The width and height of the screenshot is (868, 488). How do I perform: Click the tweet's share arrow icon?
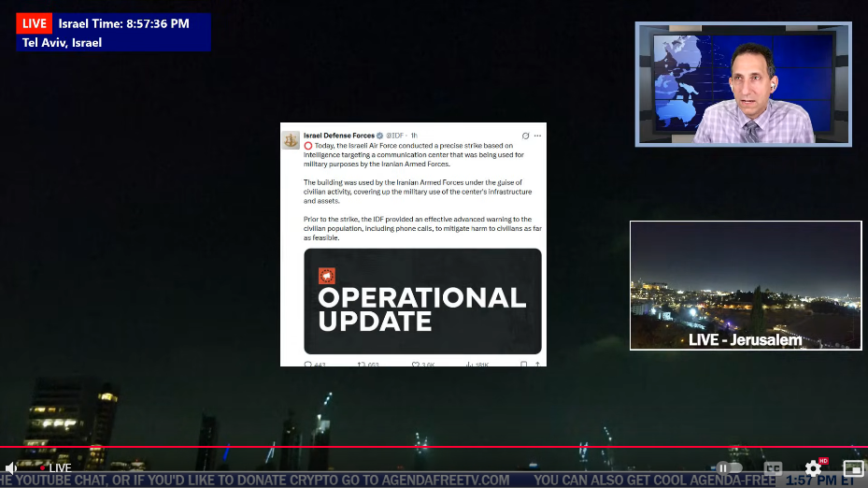537,364
